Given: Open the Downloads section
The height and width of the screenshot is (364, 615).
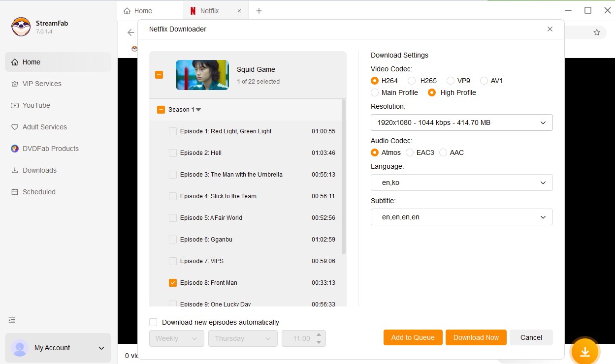Looking at the screenshot, I should [38, 170].
